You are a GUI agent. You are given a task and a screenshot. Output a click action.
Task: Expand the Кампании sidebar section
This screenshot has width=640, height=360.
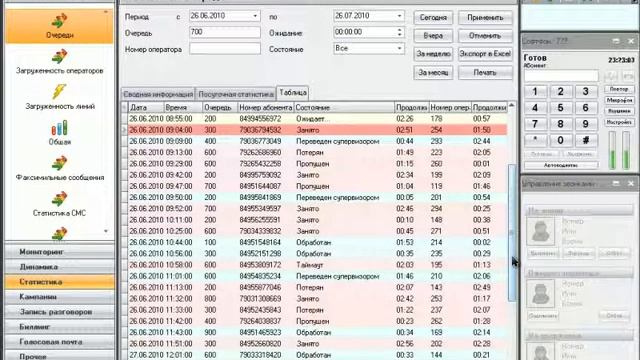[60, 297]
